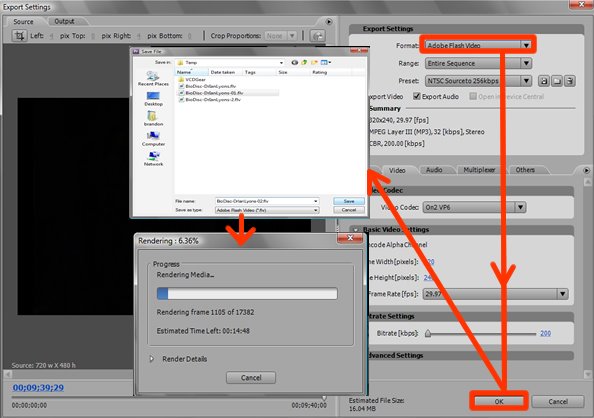Viewport: 594px width, 418px height.
Task: Close the Rendering dialog with X
Action: click(350, 238)
